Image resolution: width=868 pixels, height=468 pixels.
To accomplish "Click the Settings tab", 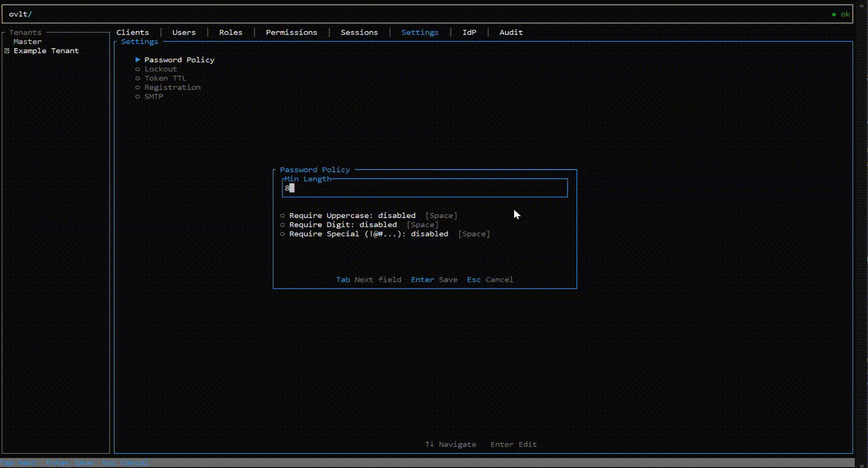I will click(420, 32).
